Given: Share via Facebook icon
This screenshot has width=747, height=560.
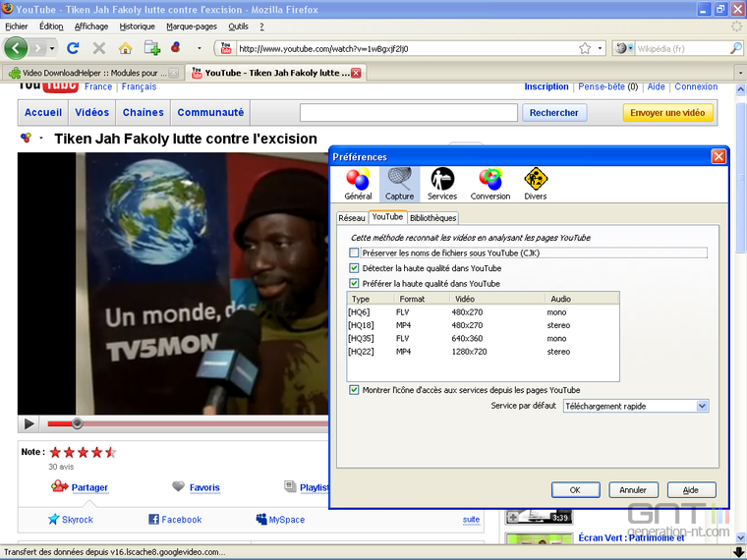Looking at the screenshot, I should coord(153,519).
